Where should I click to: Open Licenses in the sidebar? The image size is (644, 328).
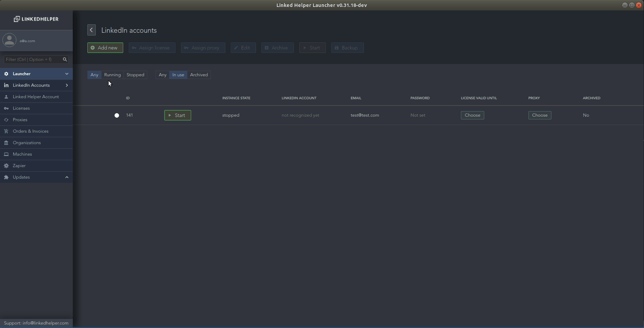(x=36, y=108)
